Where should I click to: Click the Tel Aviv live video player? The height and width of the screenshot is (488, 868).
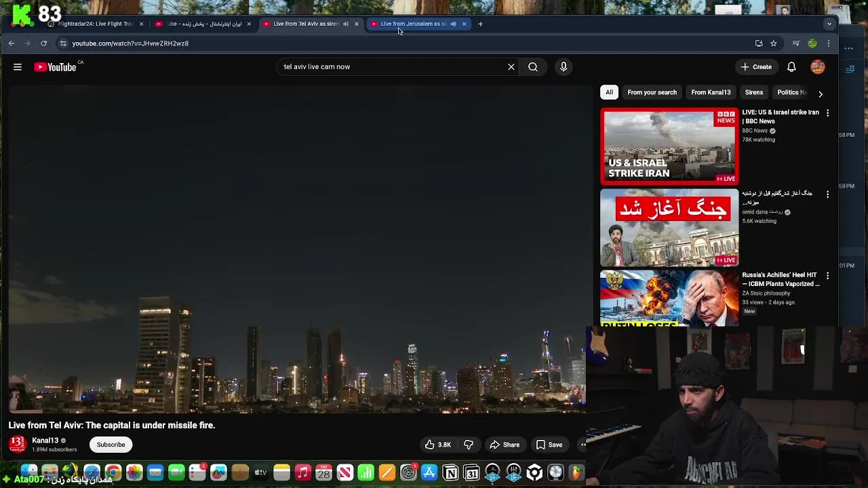pos(297,249)
